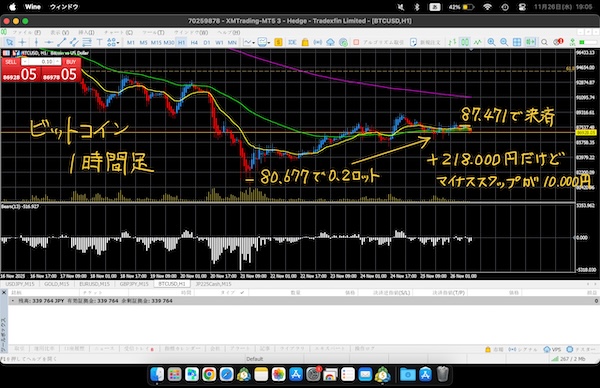Switch to candlestick chart display
The image size is (600, 388).
[x=465, y=42]
